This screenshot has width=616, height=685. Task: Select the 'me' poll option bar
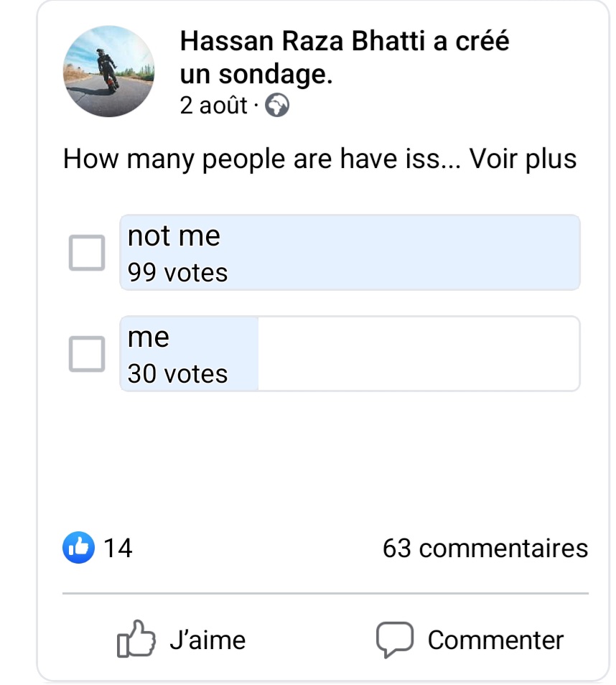coord(350,353)
